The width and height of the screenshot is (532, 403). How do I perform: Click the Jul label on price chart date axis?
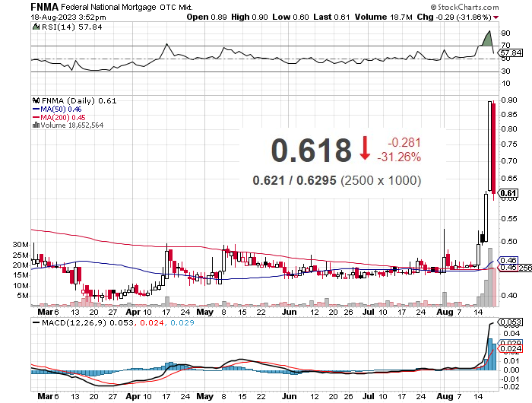coord(369,312)
